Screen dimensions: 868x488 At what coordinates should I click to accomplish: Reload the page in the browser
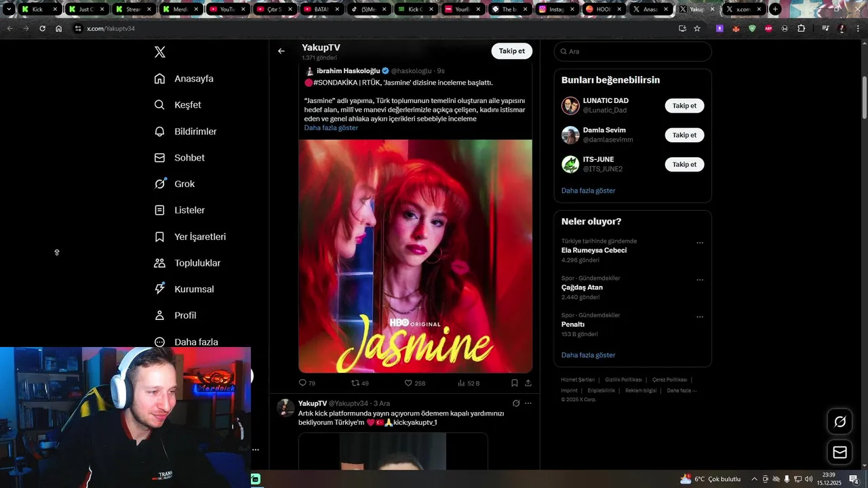(42, 28)
